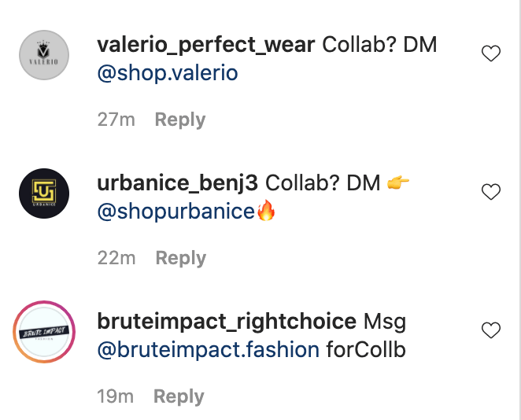Viewport: 521px width, 420px height.
Task: Follow the @bruteimpact.fashion mention link
Action: click(x=209, y=350)
